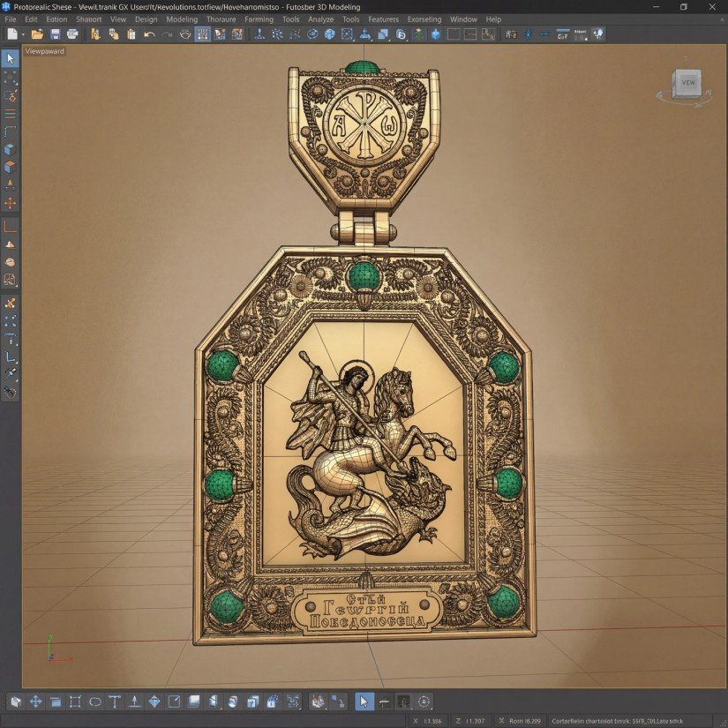Toggle the split viewport layout button
The width and height of the screenshot is (728, 728).
(470, 34)
